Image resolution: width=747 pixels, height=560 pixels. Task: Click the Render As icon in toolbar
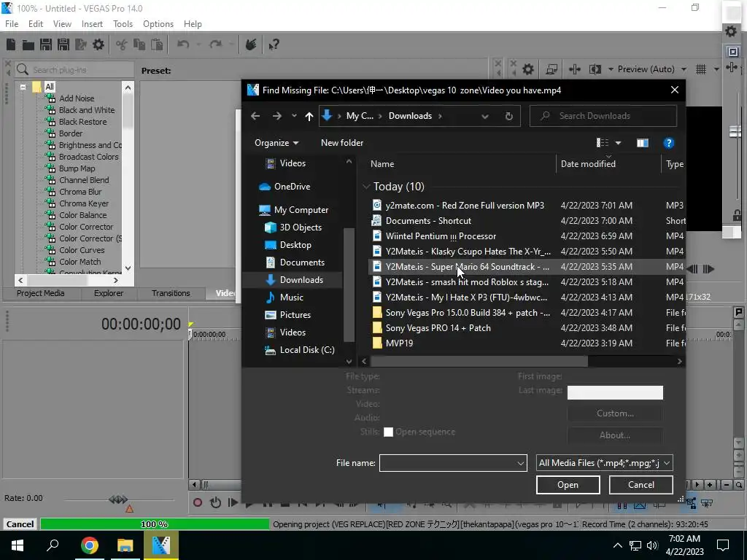(x=81, y=44)
